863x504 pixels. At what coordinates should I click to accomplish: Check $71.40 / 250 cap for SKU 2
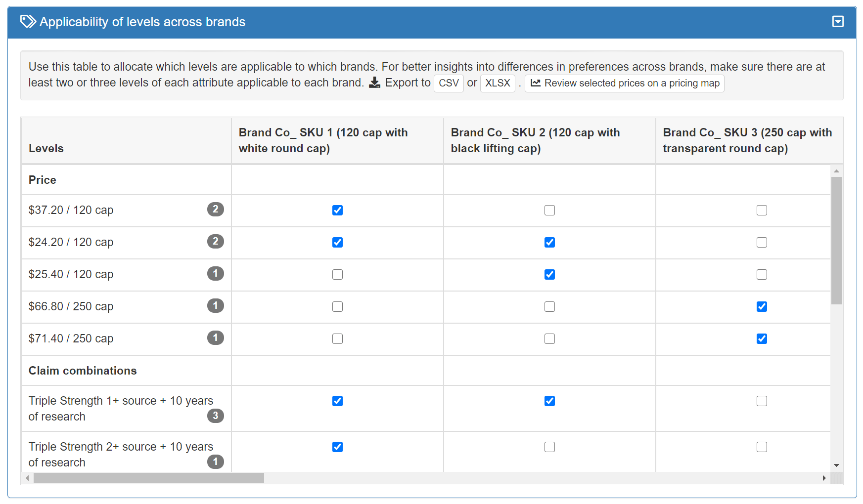[x=549, y=338]
